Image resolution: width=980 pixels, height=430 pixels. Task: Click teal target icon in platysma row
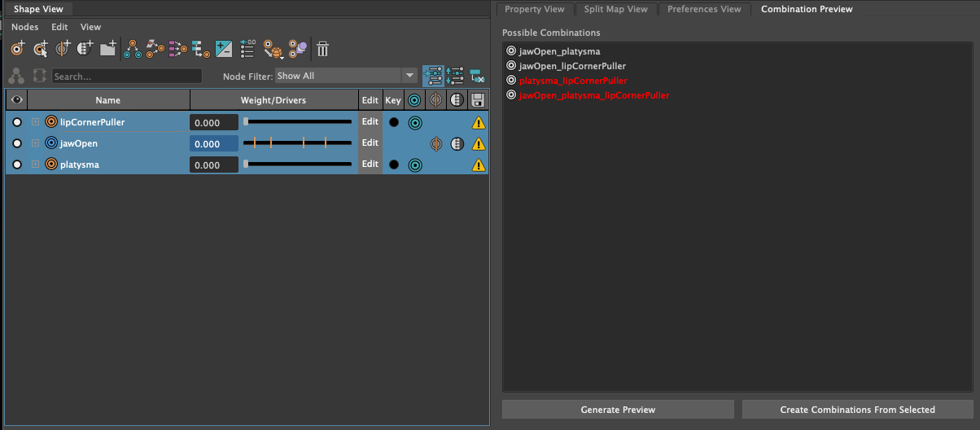click(414, 165)
